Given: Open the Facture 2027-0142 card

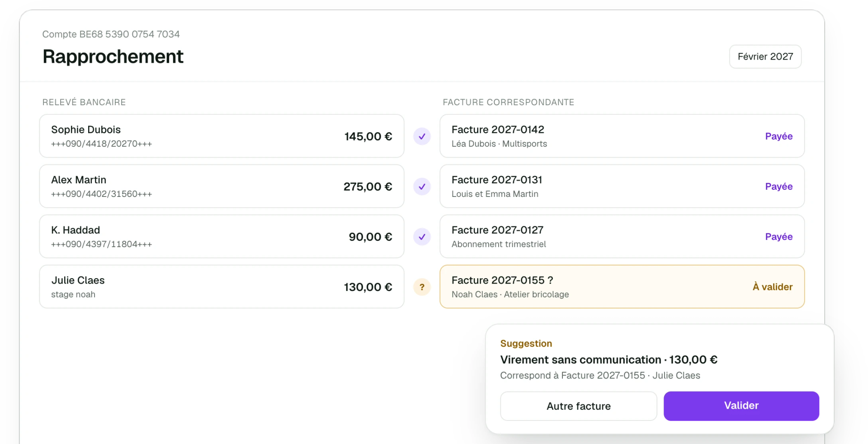Looking at the screenshot, I should 622,136.
